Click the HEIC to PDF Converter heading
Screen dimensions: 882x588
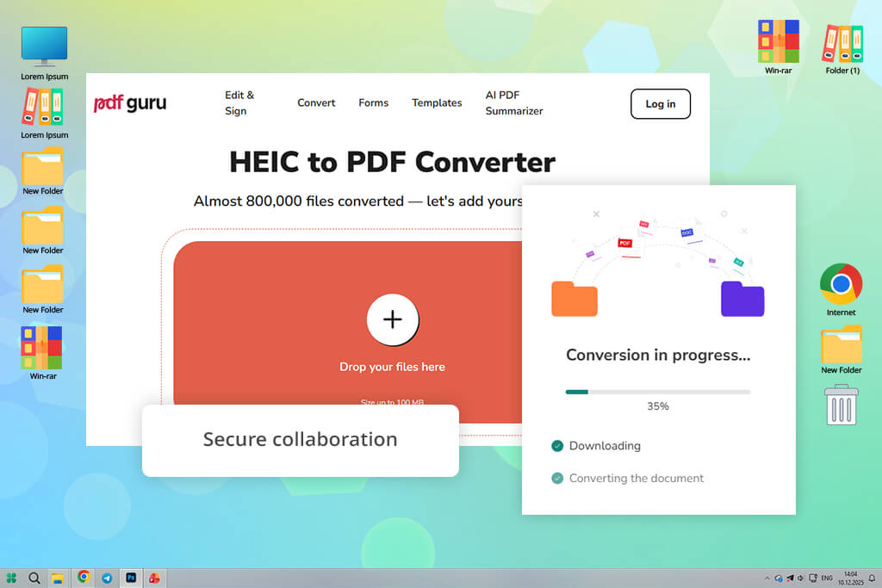coord(392,163)
